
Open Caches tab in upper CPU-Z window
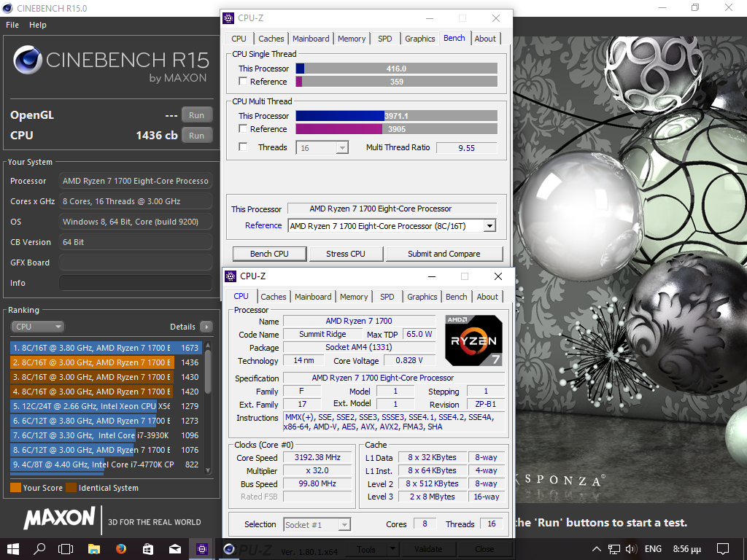[271, 39]
